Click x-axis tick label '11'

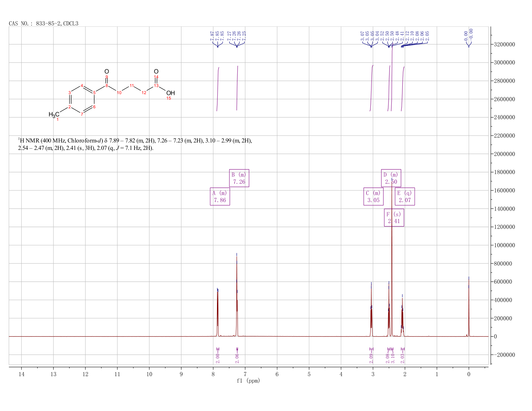point(117,374)
